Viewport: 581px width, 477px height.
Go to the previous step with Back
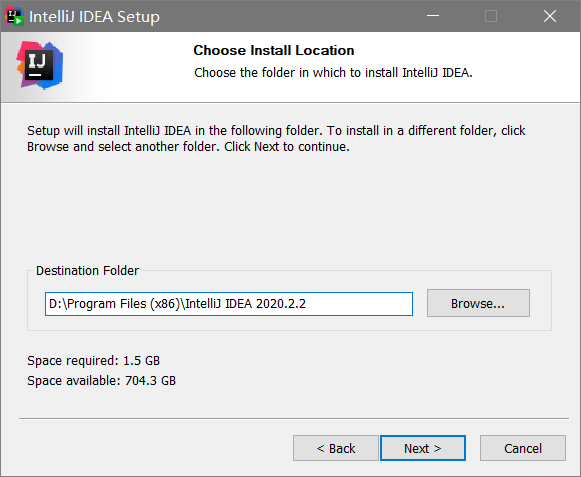click(x=336, y=448)
